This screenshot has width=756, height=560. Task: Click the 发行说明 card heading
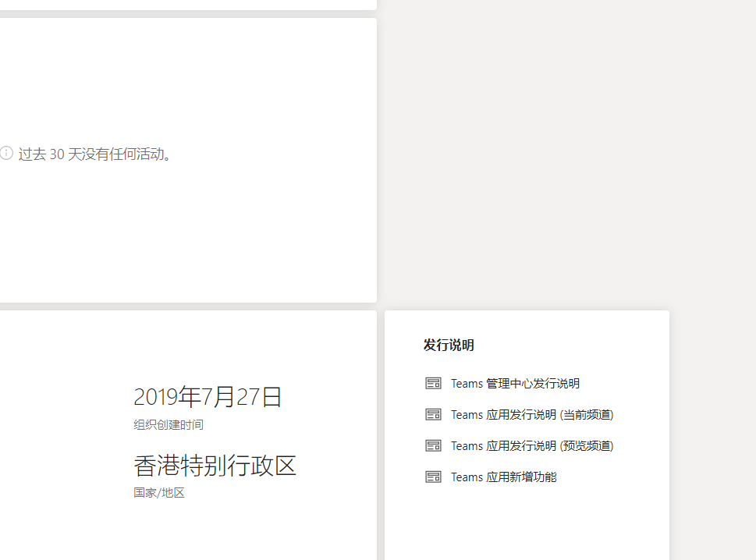tap(449, 345)
